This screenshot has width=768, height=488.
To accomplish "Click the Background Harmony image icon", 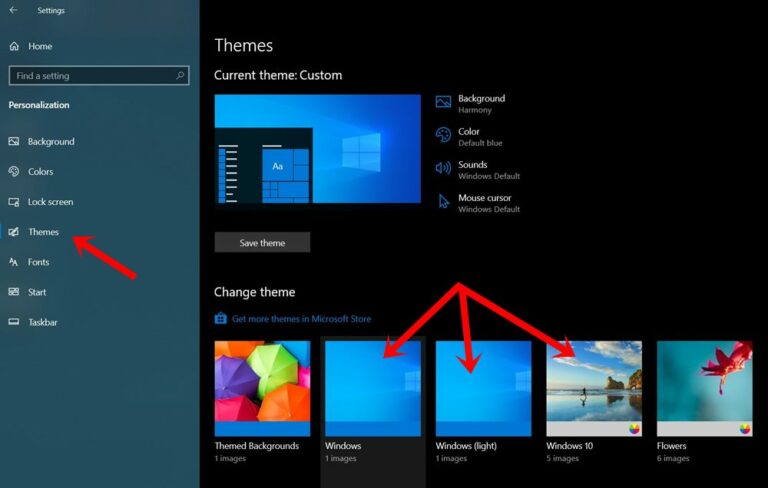I will point(443,101).
